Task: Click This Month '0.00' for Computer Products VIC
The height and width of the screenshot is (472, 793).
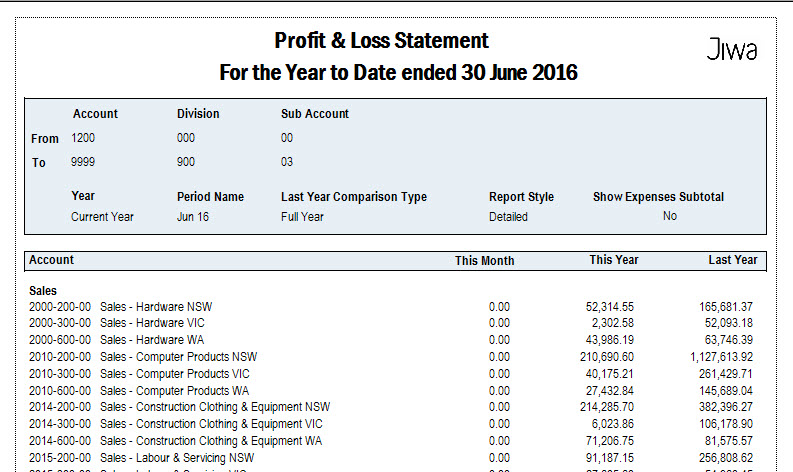Action: pos(499,374)
